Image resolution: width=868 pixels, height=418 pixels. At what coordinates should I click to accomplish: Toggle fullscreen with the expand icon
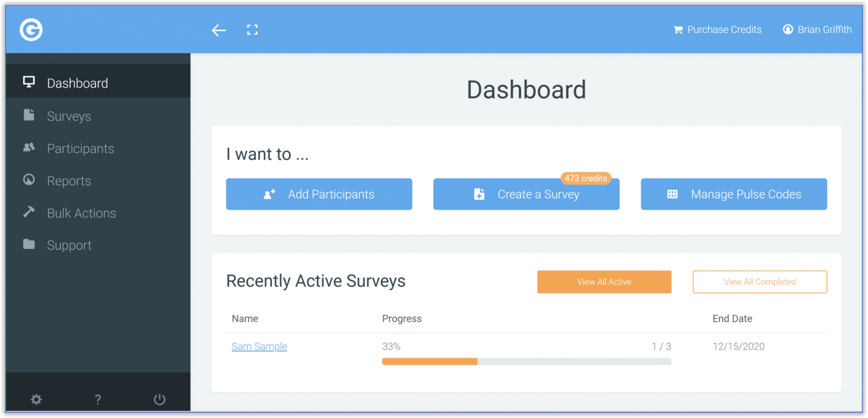(x=252, y=29)
